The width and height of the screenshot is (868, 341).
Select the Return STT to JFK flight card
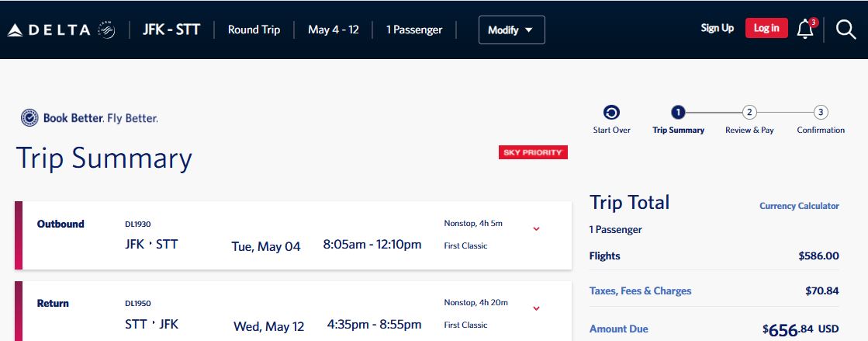coord(293,311)
